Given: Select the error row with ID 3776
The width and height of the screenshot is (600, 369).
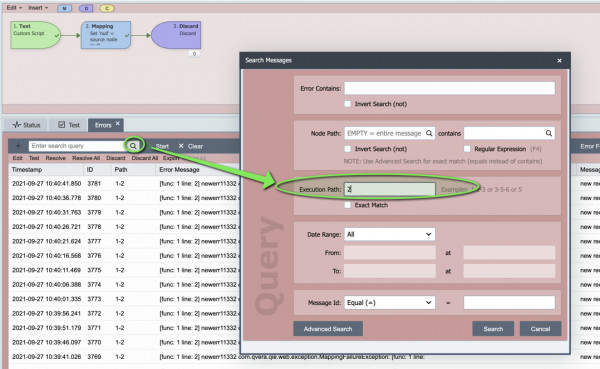Looking at the screenshot, I should click(124, 256).
